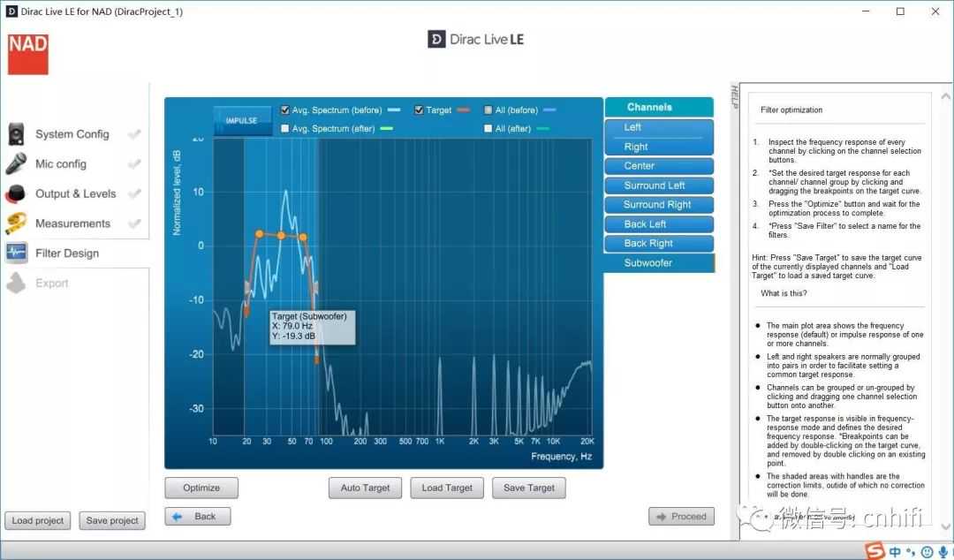Viewport: 954px width, 560px height.
Task: Select the Subwoofer channel
Action: pyautogui.click(x=658, y=263)
